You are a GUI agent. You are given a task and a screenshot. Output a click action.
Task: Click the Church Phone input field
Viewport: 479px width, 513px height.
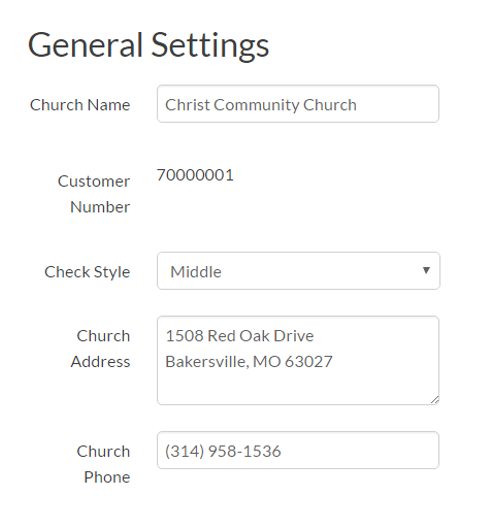tap(298, 450)
